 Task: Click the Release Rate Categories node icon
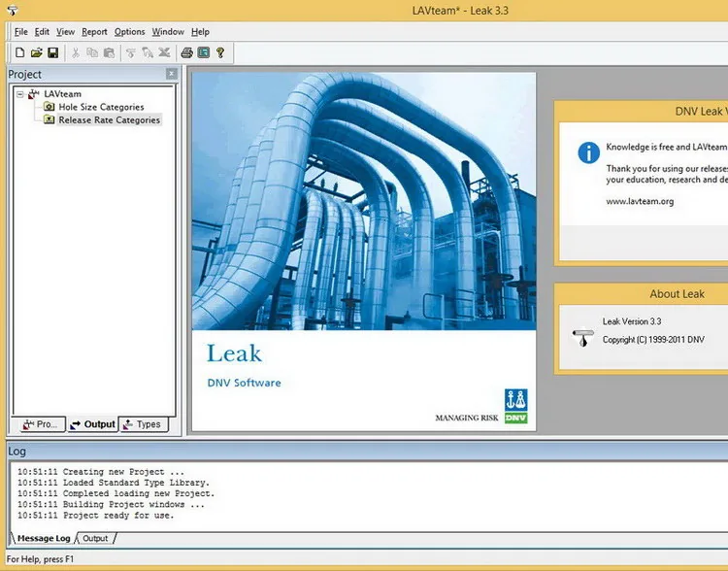[49, 119]
